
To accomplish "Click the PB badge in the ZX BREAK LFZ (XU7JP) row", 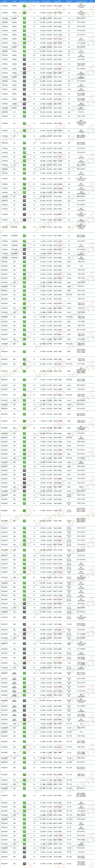I will pyautogui.click(x=24, y=241).
